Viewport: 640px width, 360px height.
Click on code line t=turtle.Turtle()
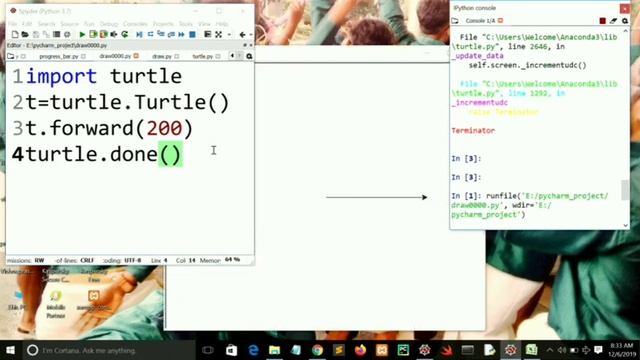(128, 102)
